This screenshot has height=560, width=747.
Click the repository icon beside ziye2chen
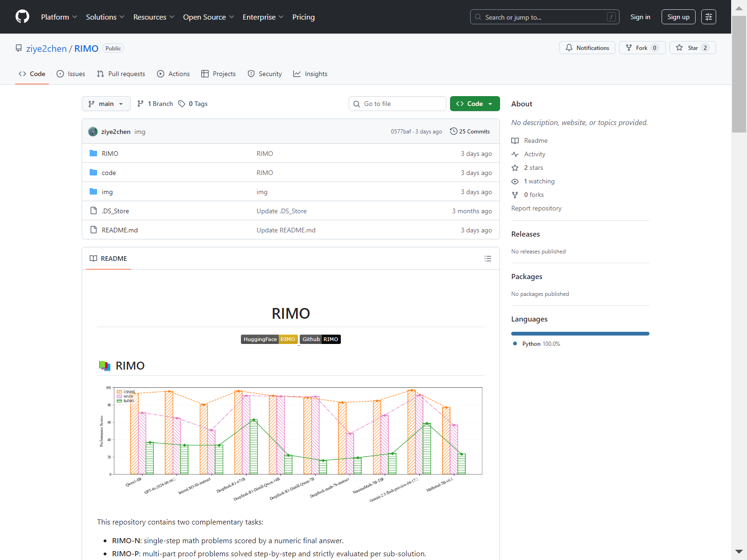point(19,48)
